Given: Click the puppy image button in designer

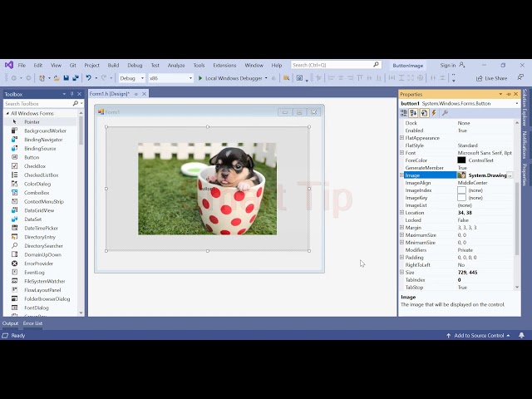Looking at the screenshot, I should pyautogui.click(x=207, y=189).
